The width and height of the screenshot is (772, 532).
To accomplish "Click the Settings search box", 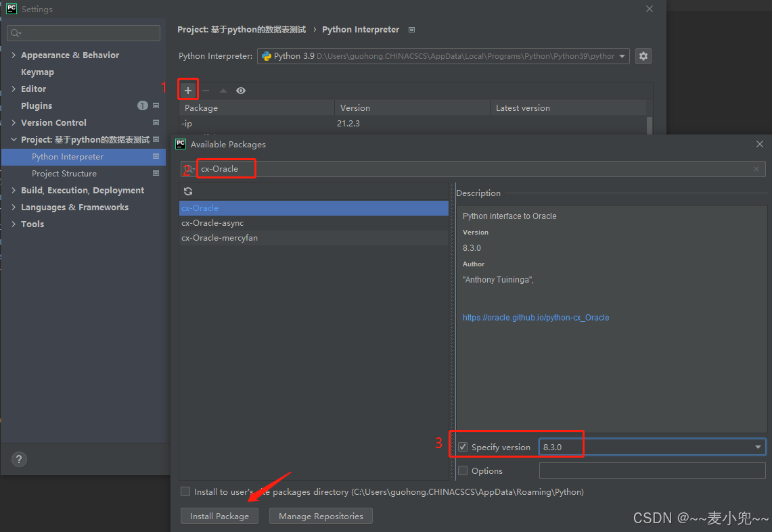I will [83, 33].
